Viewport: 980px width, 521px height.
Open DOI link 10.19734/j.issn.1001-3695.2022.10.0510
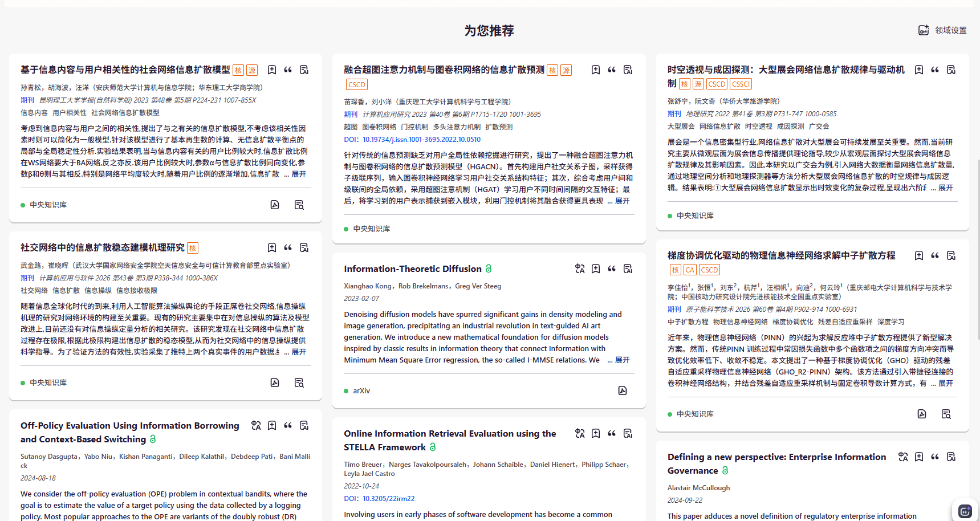click(x=422, y=139)
